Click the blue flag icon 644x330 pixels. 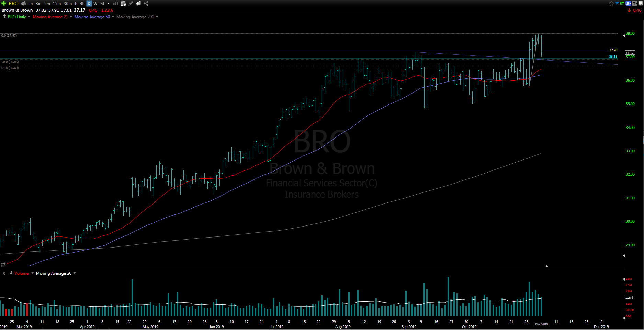(617, 3)
